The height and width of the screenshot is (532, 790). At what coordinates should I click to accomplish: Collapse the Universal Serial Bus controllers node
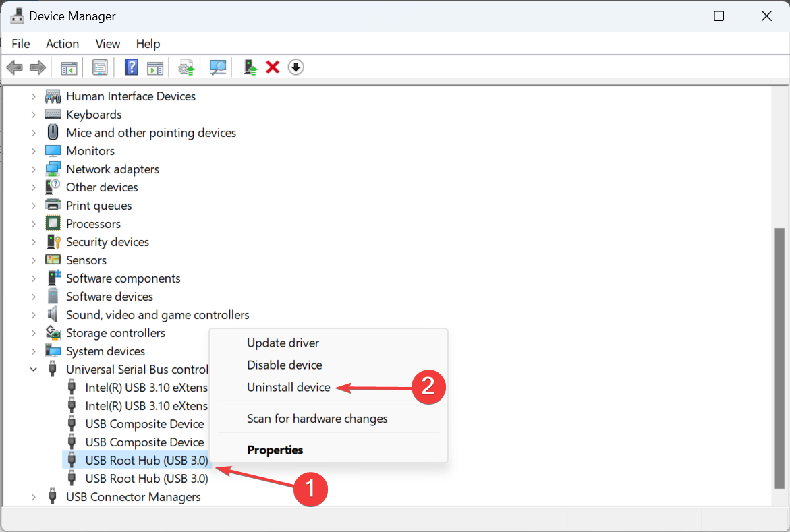(x=33, y=370)
